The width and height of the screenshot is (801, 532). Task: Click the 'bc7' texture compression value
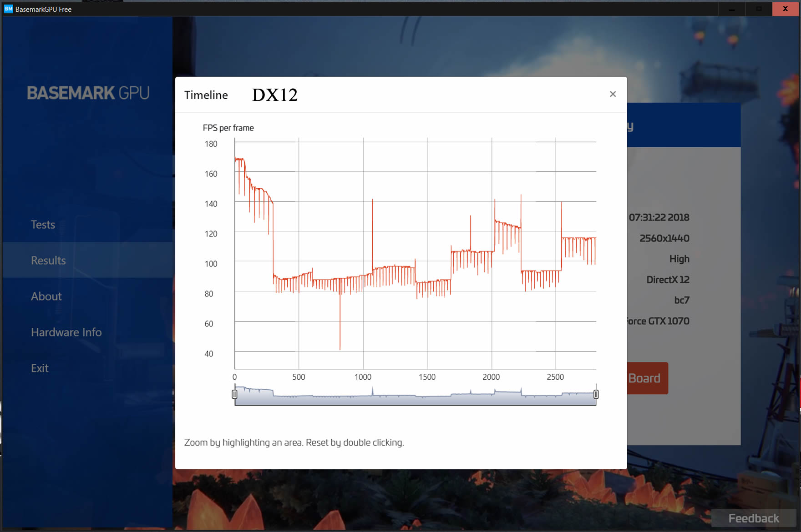[x=682, y=300]
